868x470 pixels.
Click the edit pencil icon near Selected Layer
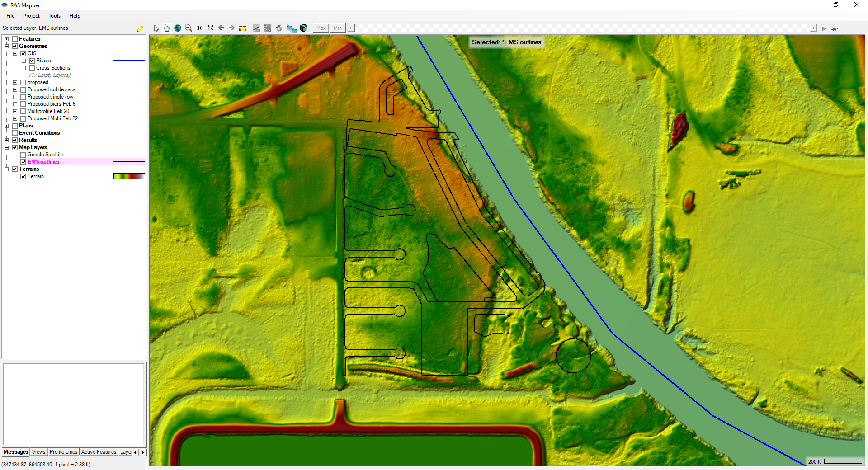[140, 28]
